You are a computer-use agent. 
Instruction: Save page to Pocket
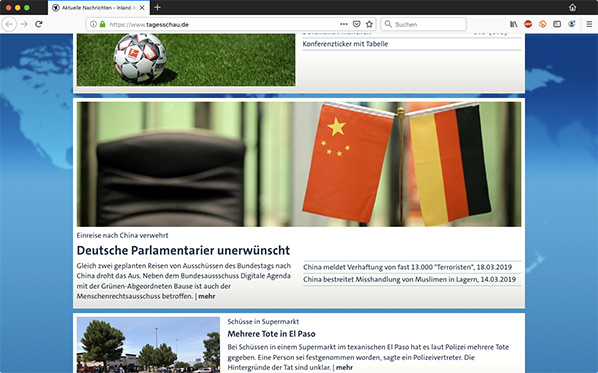pos(356,24)
